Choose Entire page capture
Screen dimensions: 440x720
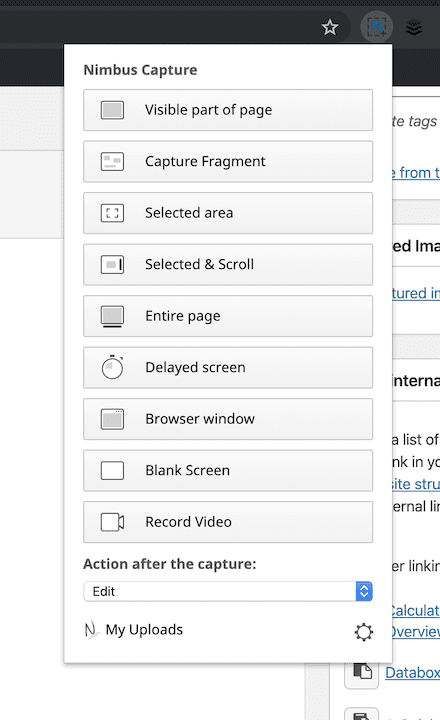(x=228, y=316)
